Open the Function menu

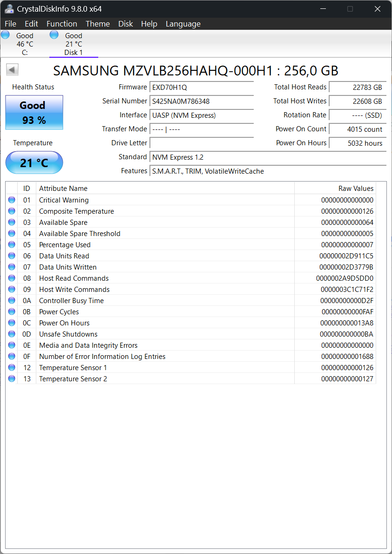click(61, 24)
